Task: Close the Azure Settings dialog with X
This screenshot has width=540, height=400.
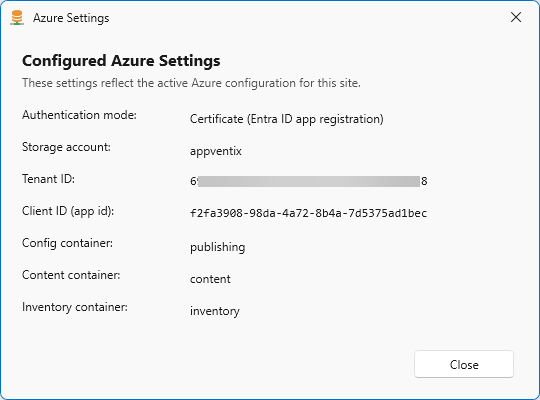Action: [x=516, y=17]
